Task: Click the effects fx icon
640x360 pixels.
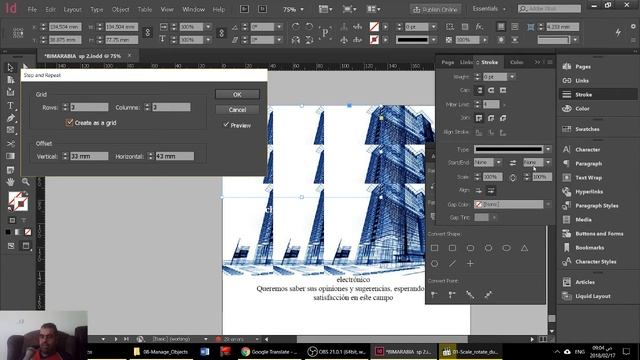Action: click(x=479, y=27)
